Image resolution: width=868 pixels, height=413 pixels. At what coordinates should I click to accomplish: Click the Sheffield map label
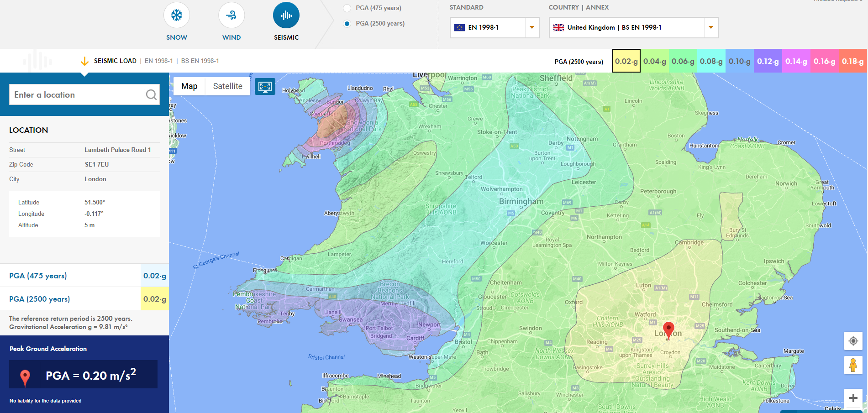click(x=556, y=78)
